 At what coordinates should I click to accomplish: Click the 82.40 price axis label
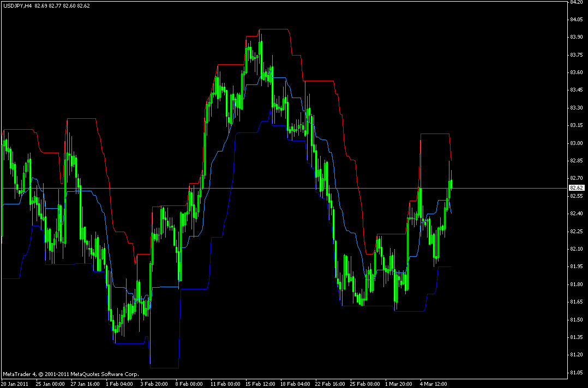[576, 214]
